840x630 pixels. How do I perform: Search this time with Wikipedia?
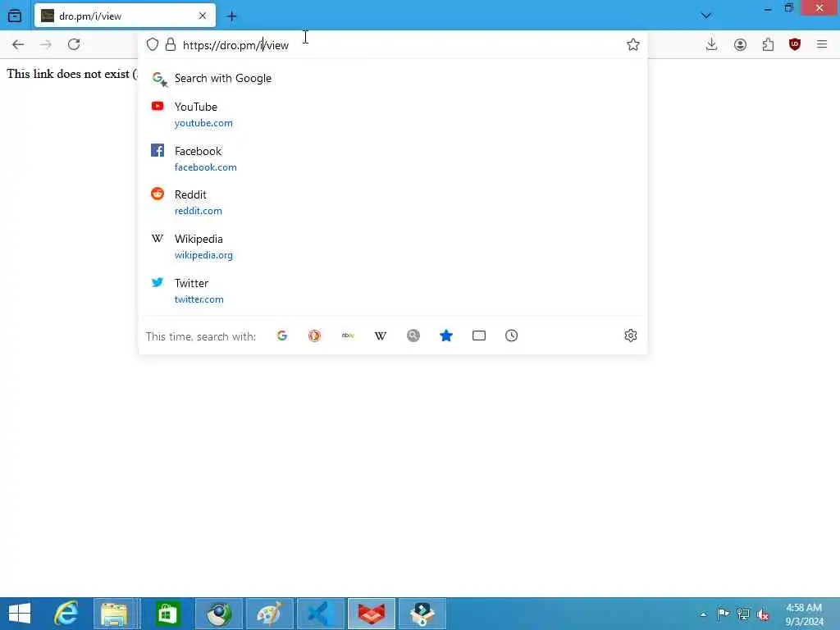point(381,336)
